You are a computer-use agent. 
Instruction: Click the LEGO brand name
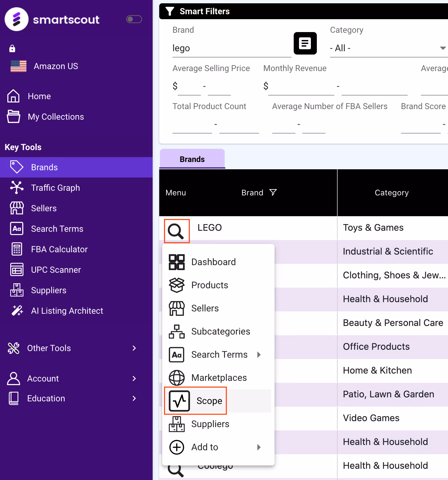210,227
